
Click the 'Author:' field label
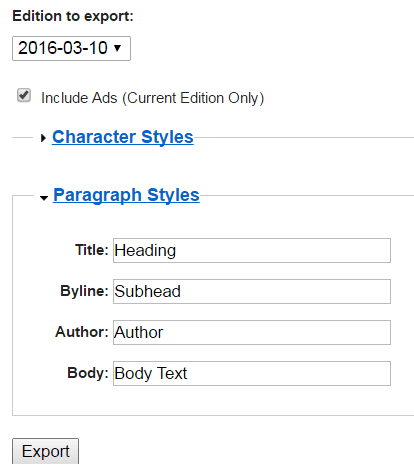coord(82,332)
